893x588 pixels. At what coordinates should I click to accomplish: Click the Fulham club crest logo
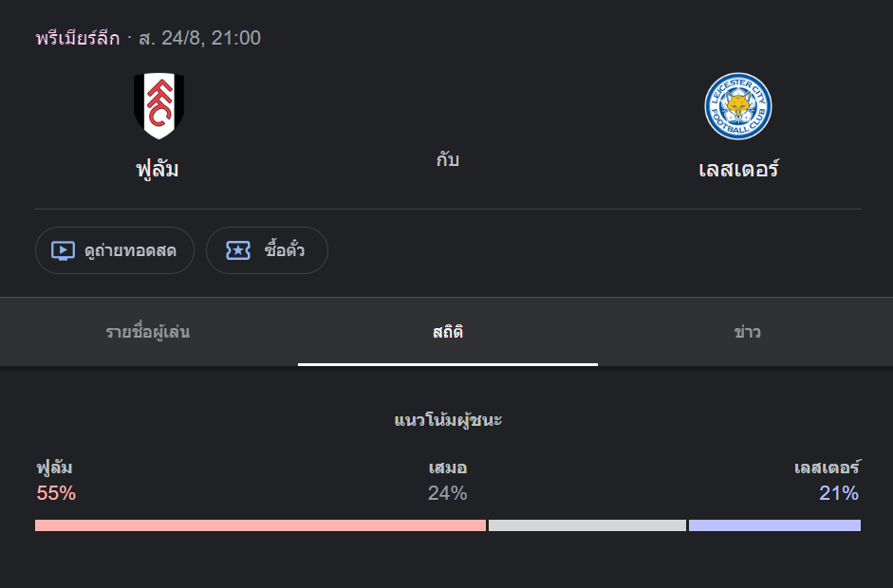pos(158,106)
